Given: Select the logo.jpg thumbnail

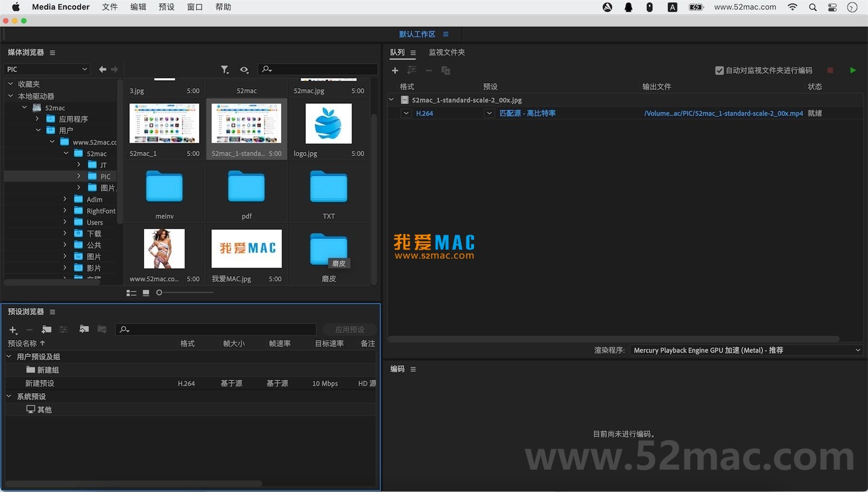Looking at the screenshot, I should (329, 124).
